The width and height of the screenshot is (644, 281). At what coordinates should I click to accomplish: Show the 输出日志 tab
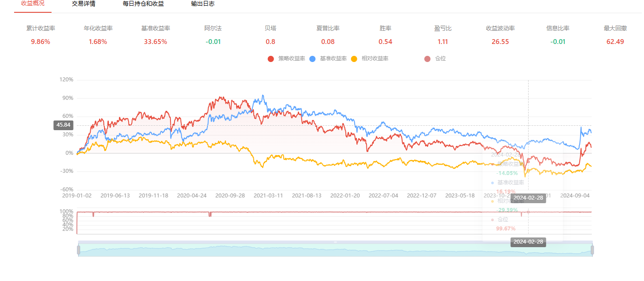(x=203, y=4)
